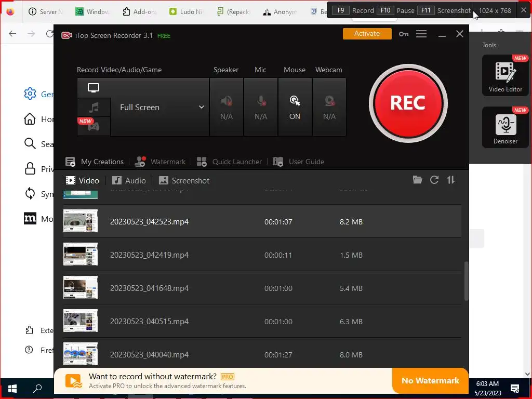The image size is (532, 399).
Task: Refresh the recordings list
Action: coord(434,180)
